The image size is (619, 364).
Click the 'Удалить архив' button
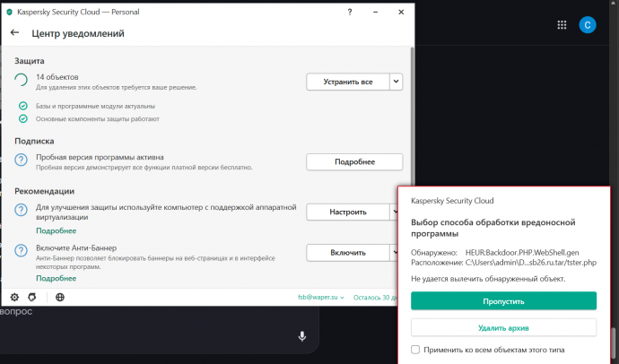point(503,326)
